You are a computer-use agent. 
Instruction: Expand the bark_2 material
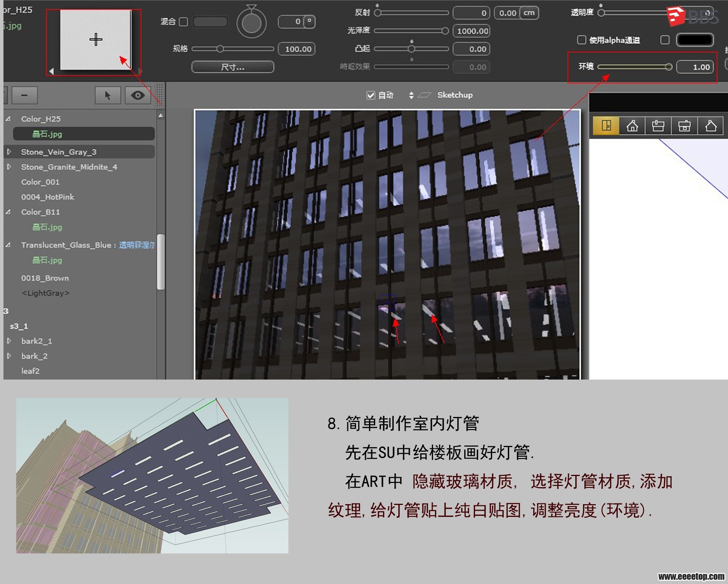point(8,356)
